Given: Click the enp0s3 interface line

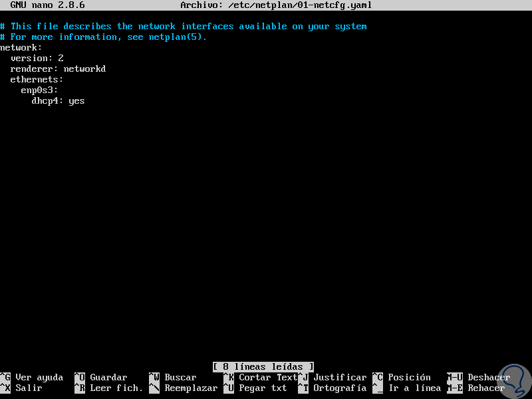Looking at the screenshot, I should click(39, 90).
